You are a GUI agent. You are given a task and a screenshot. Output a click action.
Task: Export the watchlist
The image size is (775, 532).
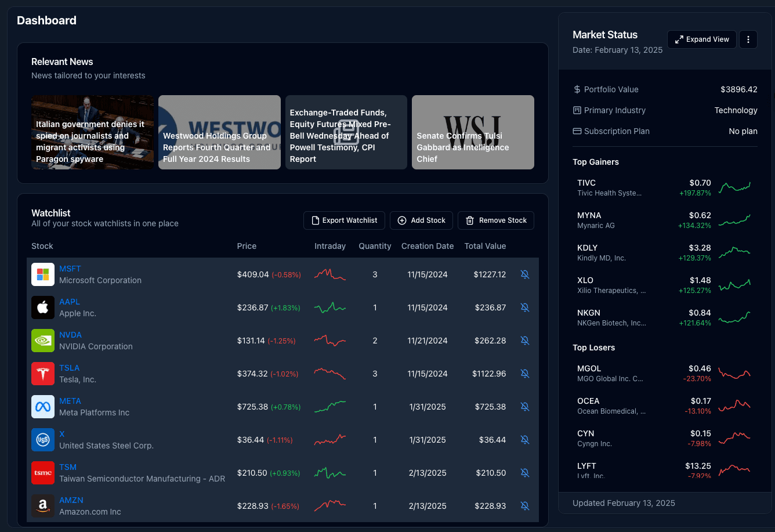(x=345, y=220)
